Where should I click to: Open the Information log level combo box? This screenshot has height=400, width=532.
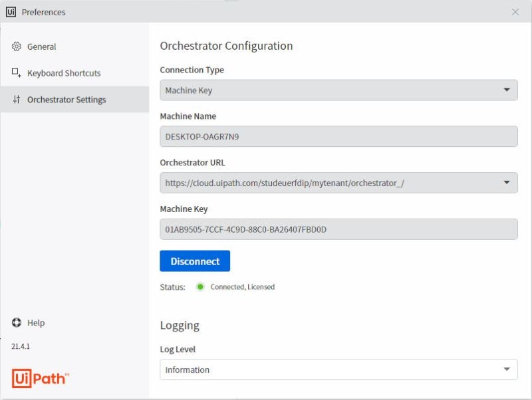pos(338,369)
